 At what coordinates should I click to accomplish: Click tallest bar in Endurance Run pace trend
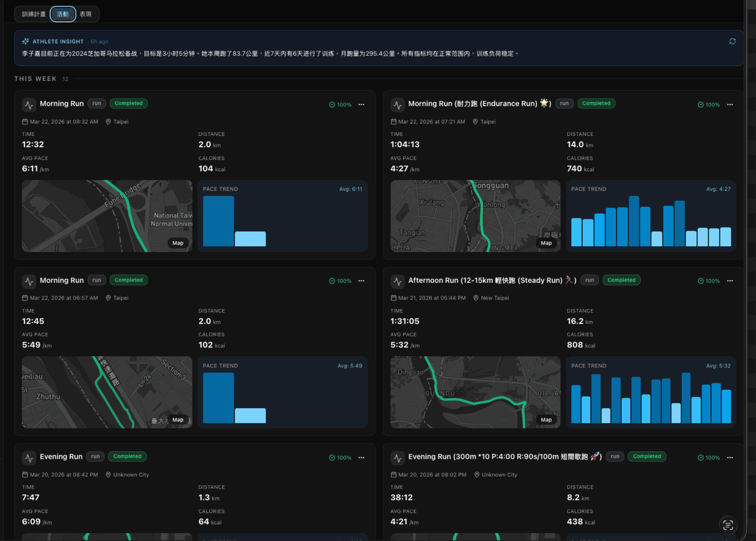click(x=634, y=221)
